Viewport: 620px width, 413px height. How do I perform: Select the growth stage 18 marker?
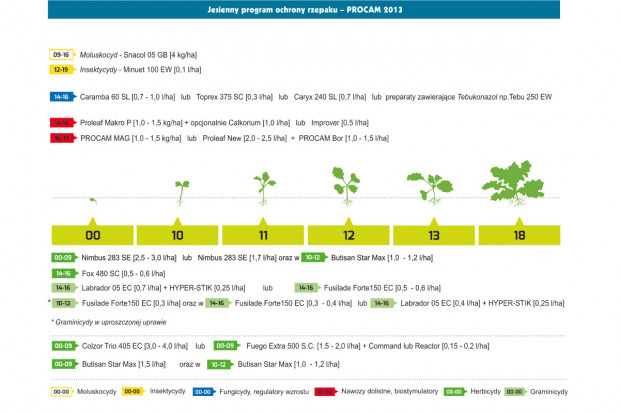[519, 235]
